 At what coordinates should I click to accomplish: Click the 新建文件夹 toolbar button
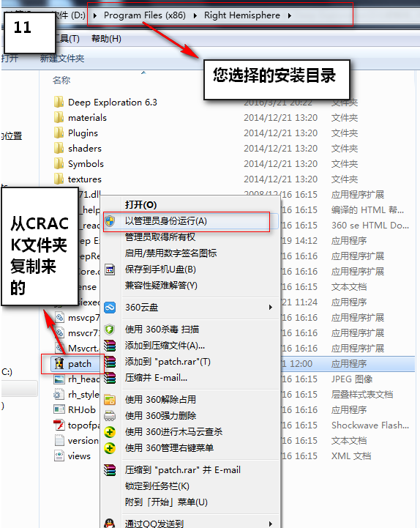coord(62,59)
